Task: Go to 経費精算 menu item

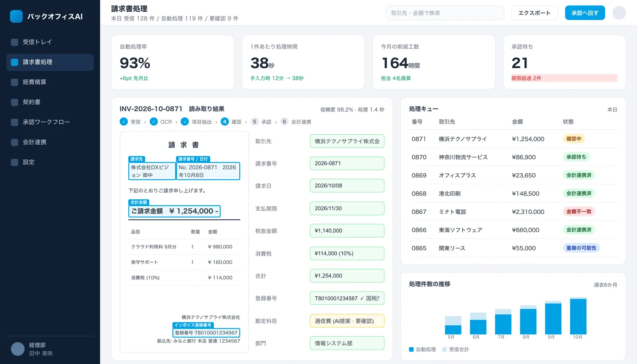Action: (50, 82)
